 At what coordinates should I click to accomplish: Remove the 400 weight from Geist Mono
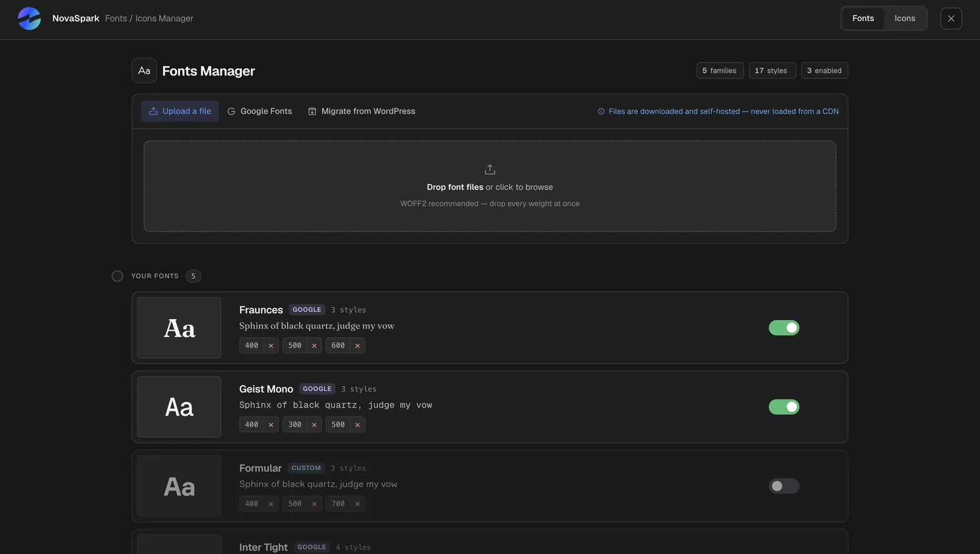click(x=271, y=425)
